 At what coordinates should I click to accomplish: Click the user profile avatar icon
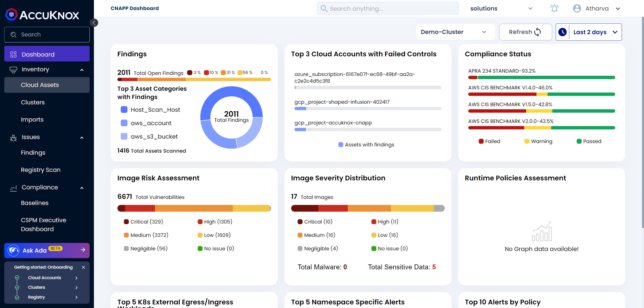pos(577,9)
